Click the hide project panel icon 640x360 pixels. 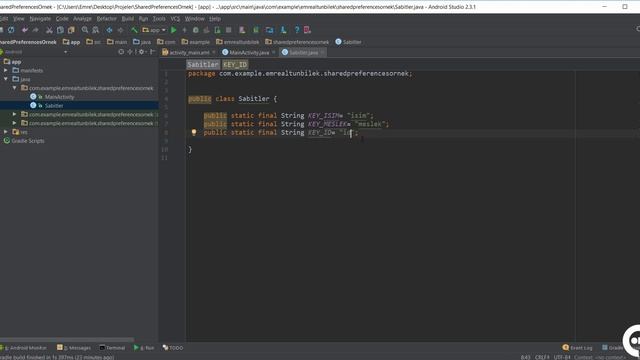[153, 52]
